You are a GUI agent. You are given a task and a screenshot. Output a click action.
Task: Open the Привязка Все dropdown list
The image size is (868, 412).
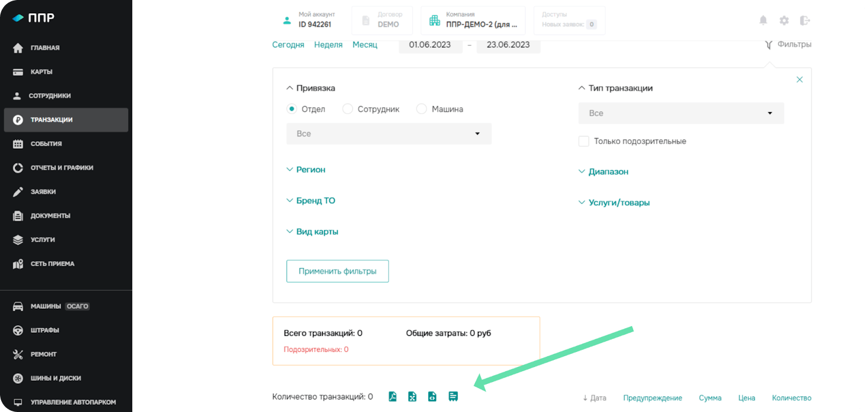pyautogui.click(x=389, y=134)
